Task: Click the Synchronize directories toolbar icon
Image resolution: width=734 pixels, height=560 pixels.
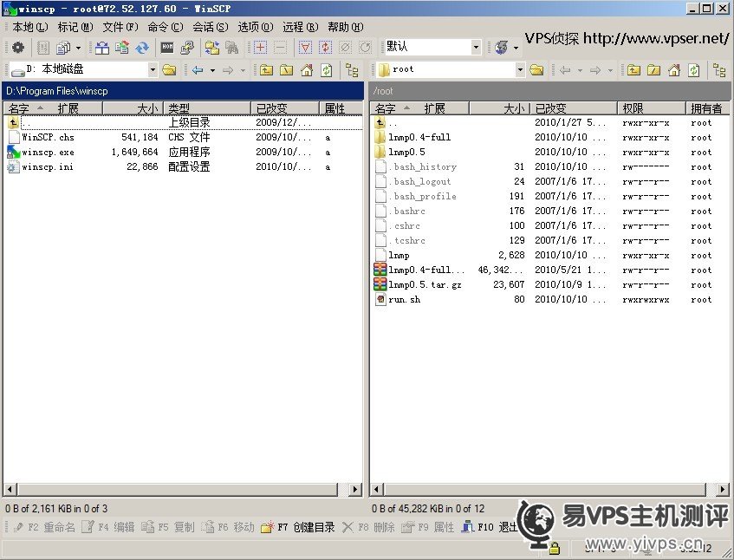Action: click(142, 48)
